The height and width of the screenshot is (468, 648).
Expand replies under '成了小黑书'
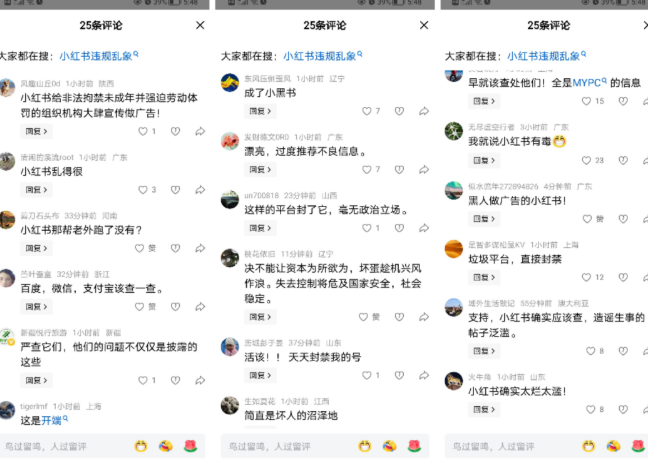[260, 111]
